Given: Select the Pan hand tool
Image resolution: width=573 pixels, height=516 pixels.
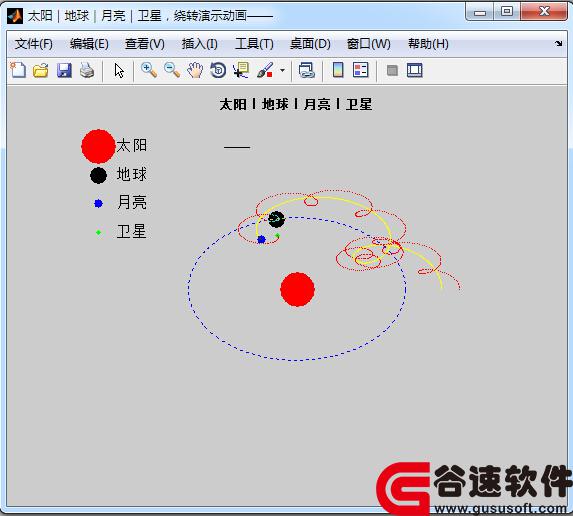Looking at the screenshot, I should 195,70.
